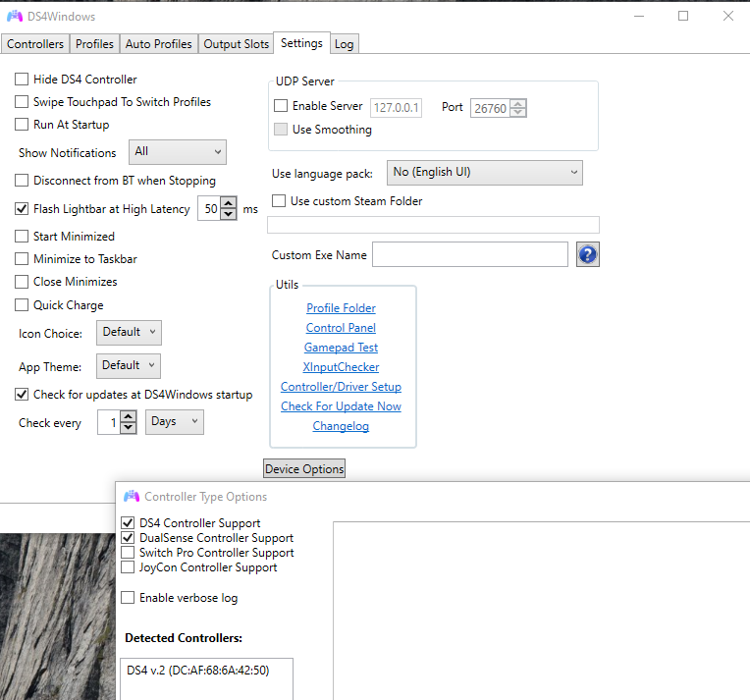Enable JoyCon Controller Support
The width and height of the screenshot is (750, 700).
coord(128,567)
